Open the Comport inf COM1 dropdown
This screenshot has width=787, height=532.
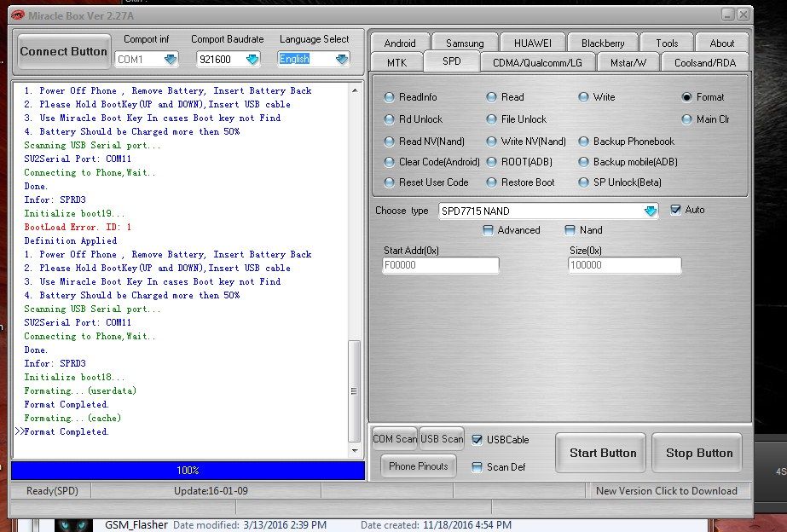(x=171, y=59)
